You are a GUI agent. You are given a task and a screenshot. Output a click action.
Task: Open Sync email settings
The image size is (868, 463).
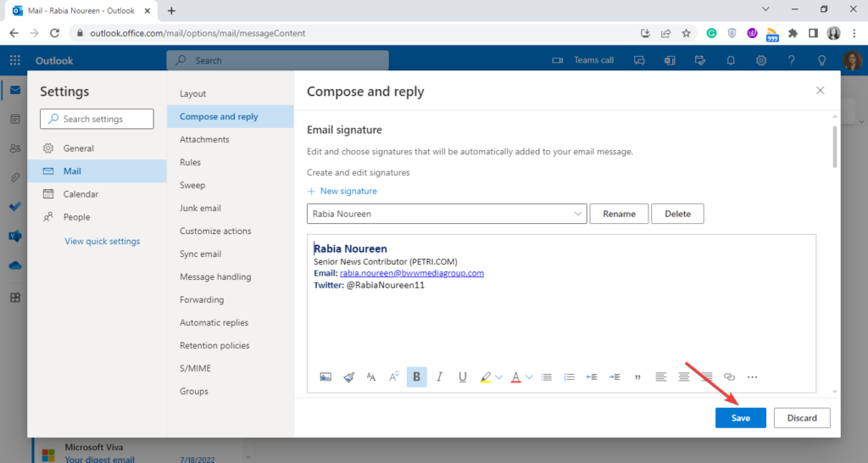point(231,254)
